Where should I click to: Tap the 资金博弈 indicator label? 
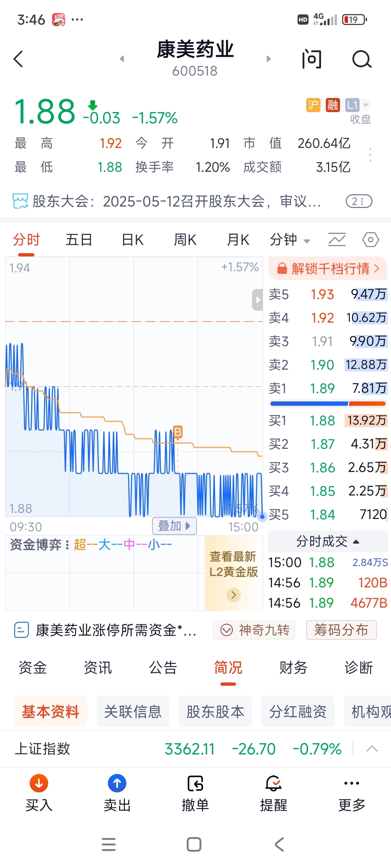click(36, 544)
